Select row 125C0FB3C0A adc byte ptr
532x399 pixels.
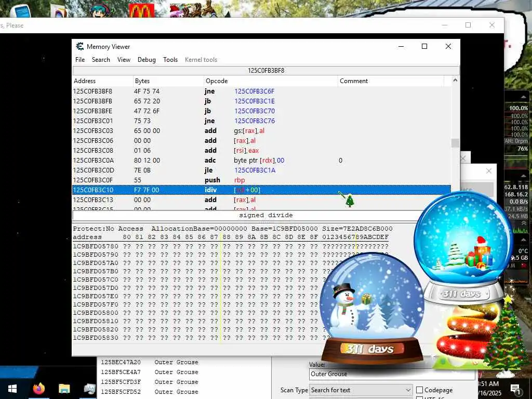[262, 160]
